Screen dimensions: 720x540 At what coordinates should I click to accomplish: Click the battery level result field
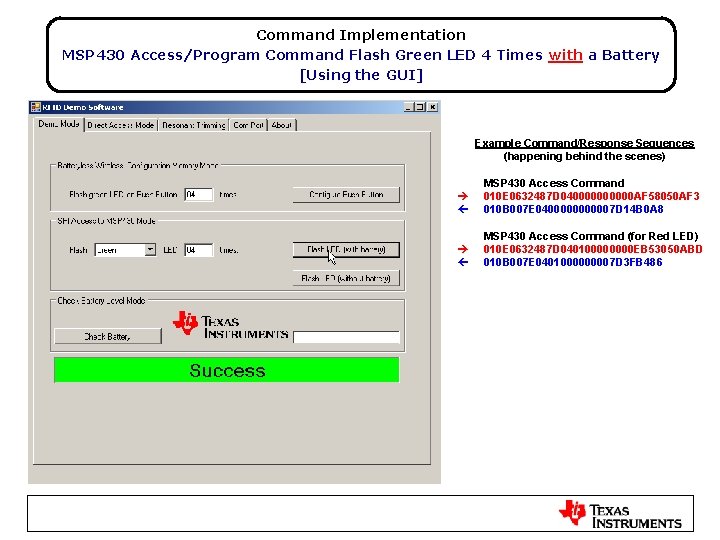(x=346, y=338)
